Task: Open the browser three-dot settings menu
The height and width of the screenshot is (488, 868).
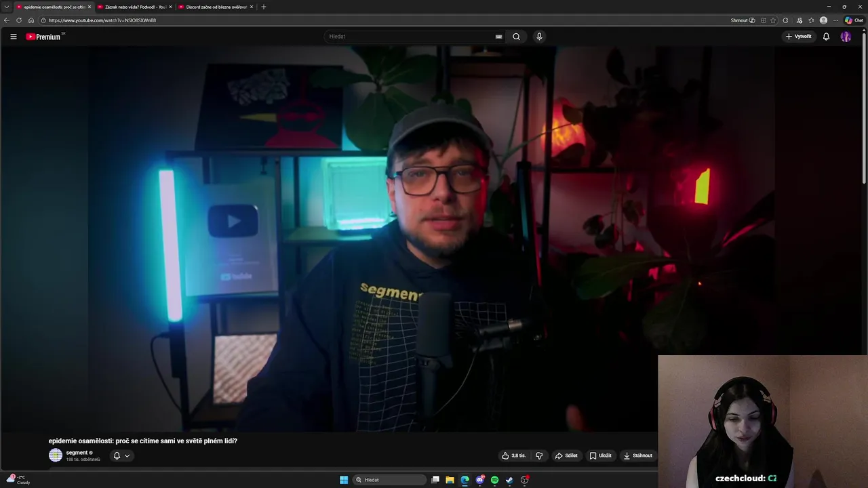Action: click(x=835, y=20)
